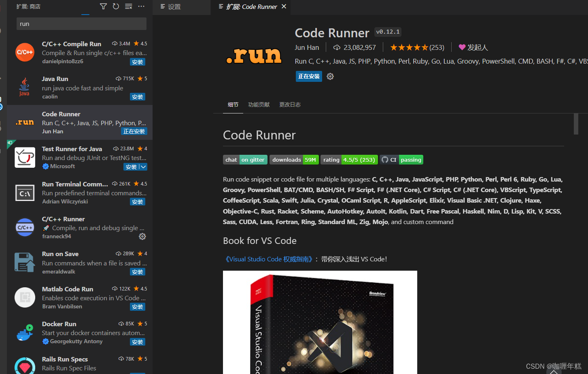Install Matlab Code Run extension
The image size is (588, 374).
(x=138, y=307)
